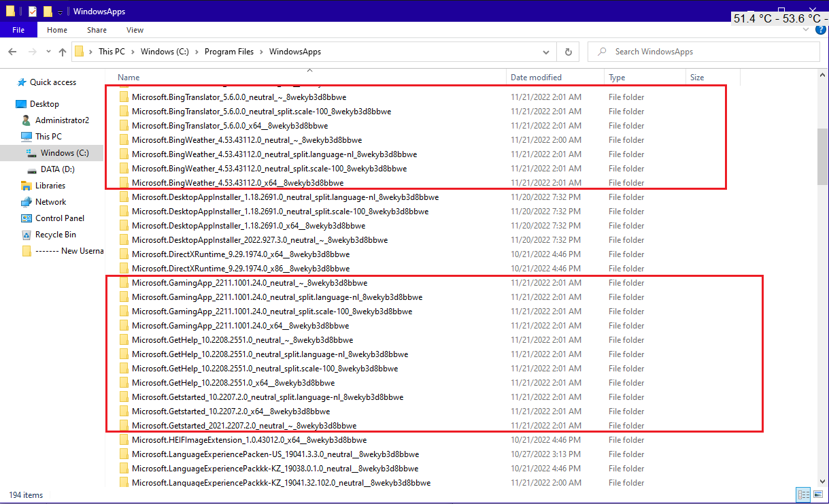Switch to large icons view button
Viewport: 829px width, 504px height.
click(x=818, y=494)
